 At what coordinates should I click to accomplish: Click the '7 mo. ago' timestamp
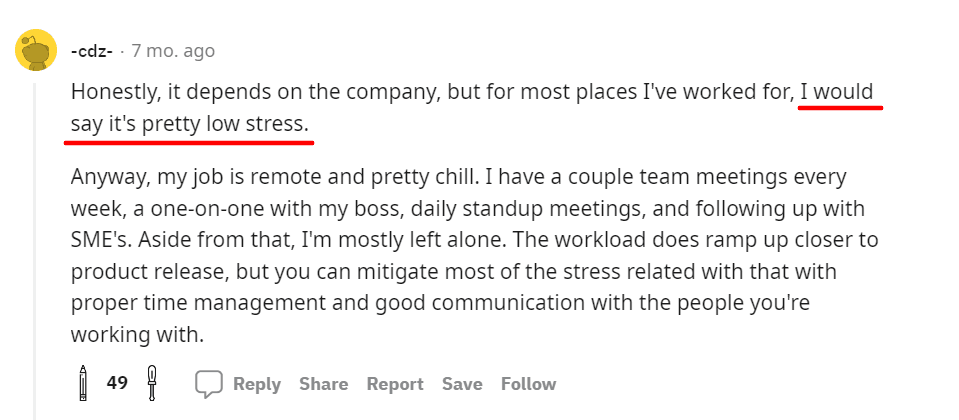coord(172,50)
